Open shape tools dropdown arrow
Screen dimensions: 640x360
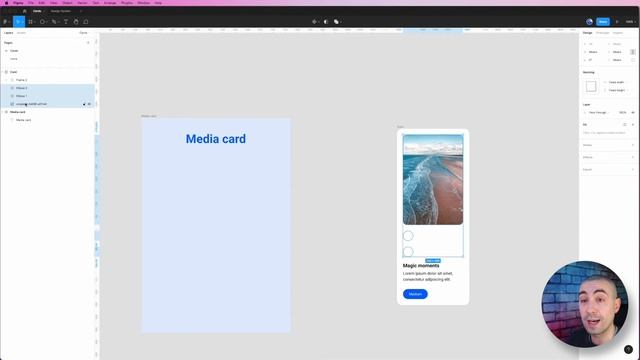[47, 22]
